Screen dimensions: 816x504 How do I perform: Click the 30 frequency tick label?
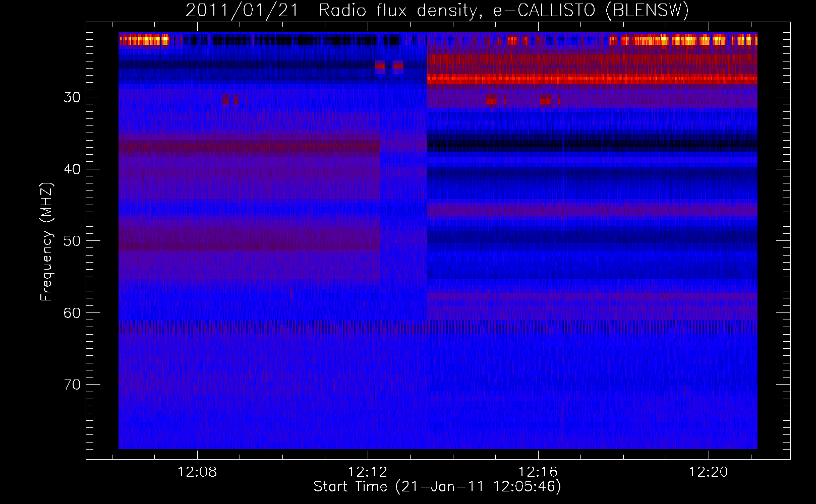coord(72,97)
